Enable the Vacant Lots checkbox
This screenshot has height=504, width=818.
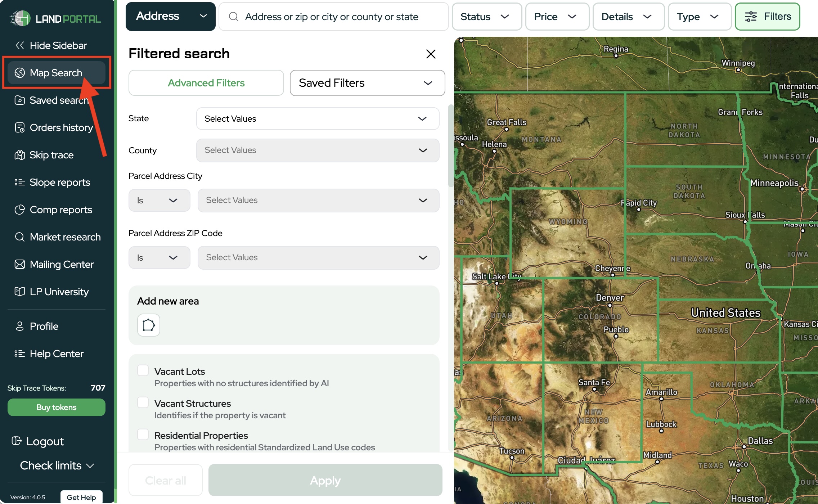coord(143,370)
